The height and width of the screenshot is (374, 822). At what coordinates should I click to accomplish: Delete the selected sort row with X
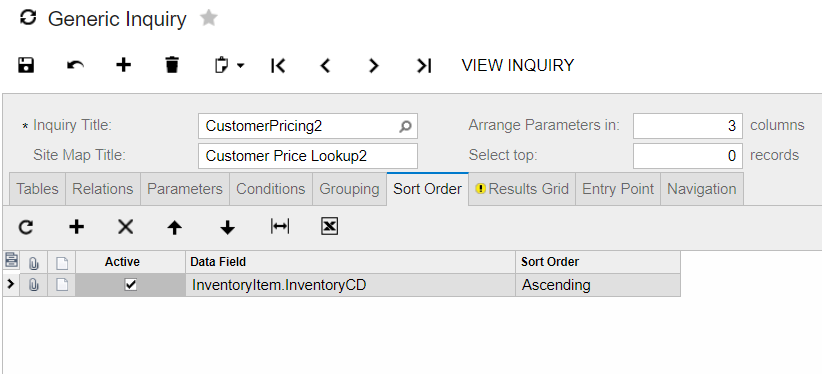tap(125, 227)
